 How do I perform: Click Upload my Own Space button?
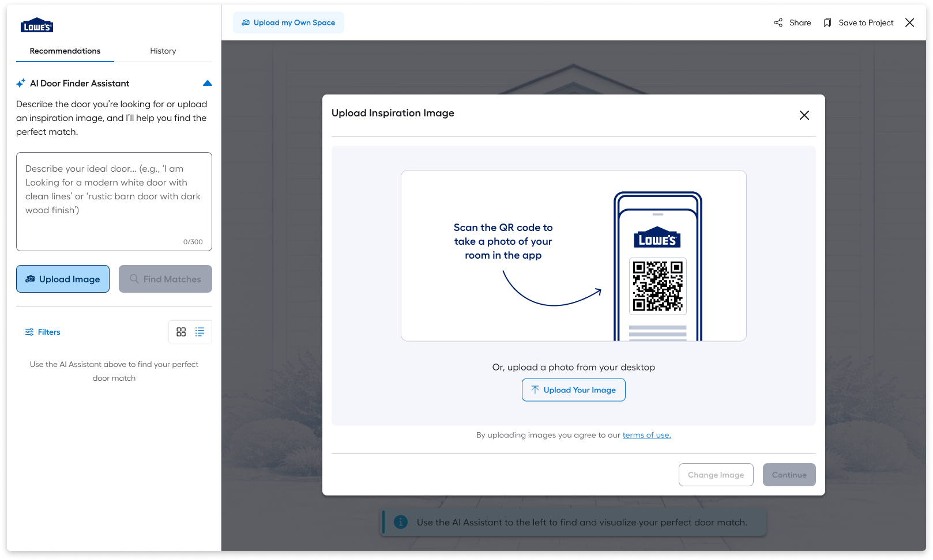tap(288, 22)
